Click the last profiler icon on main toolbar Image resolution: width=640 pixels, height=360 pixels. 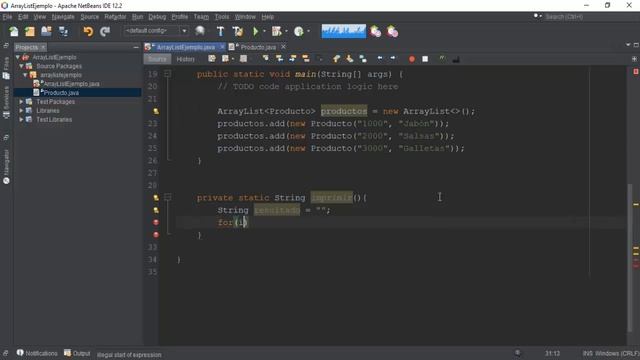[393, 31]
